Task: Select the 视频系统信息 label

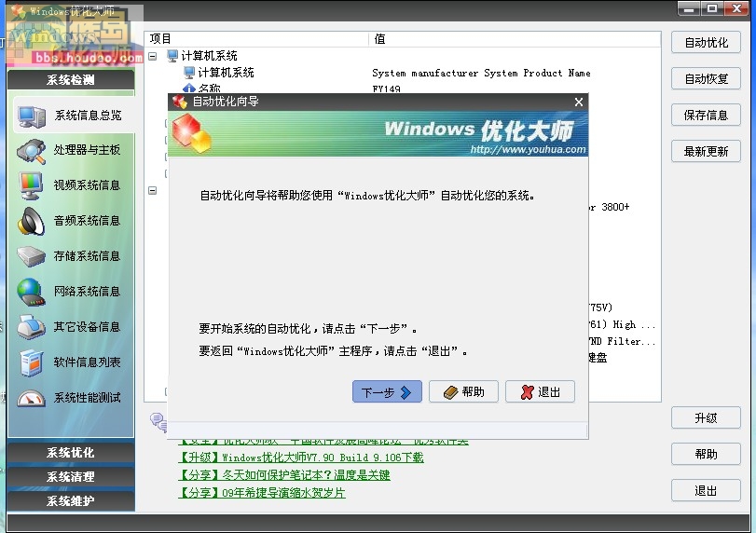Action: tap(88, 185)
